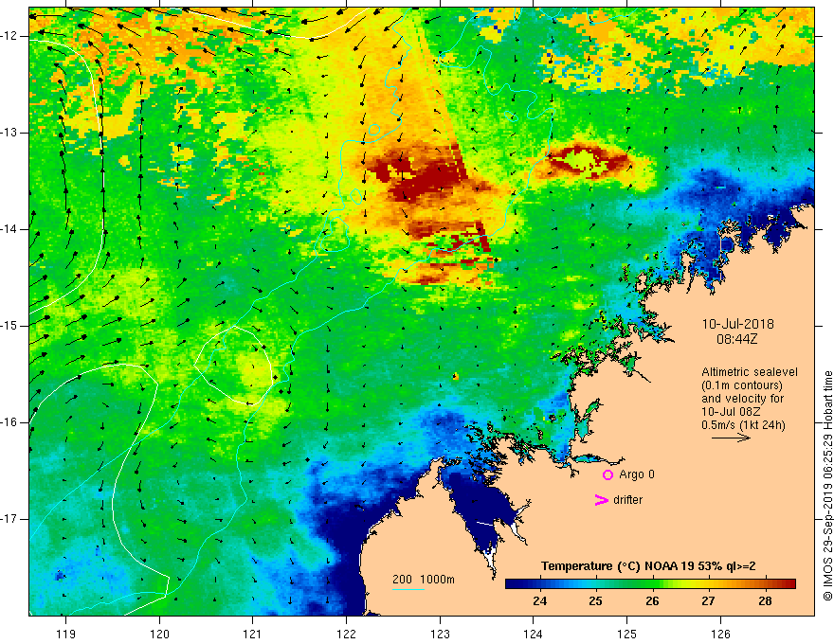The image size is (834, 644).
Task: Click the 'Altimetric sealevel' label
Action: (x=750, y=372)
